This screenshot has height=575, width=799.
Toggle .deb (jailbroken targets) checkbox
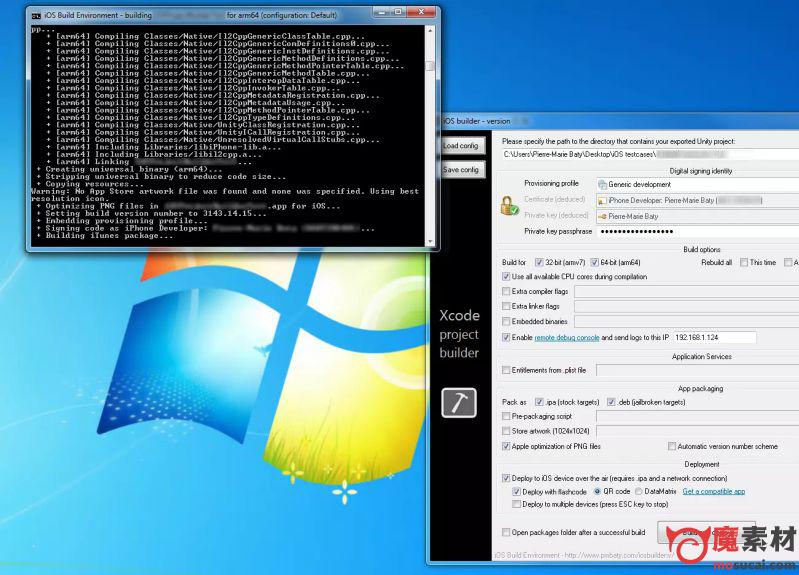(611, 402)
